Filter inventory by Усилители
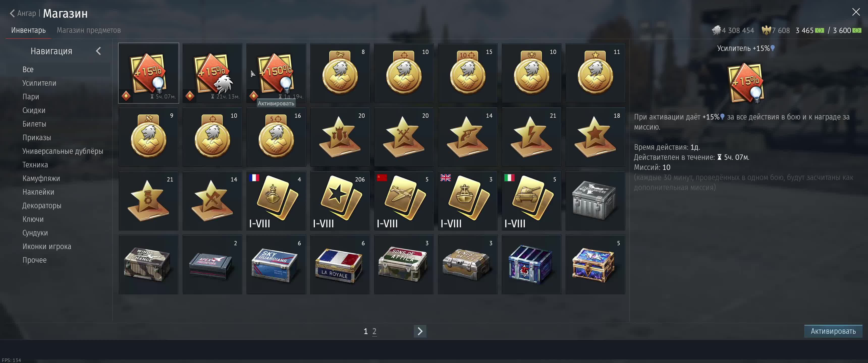 (x=39, y=83)
